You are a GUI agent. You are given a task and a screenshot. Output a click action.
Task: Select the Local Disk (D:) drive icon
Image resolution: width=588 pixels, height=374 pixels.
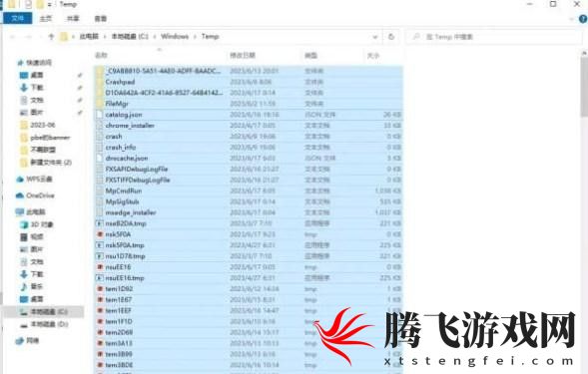click(24, 324)
